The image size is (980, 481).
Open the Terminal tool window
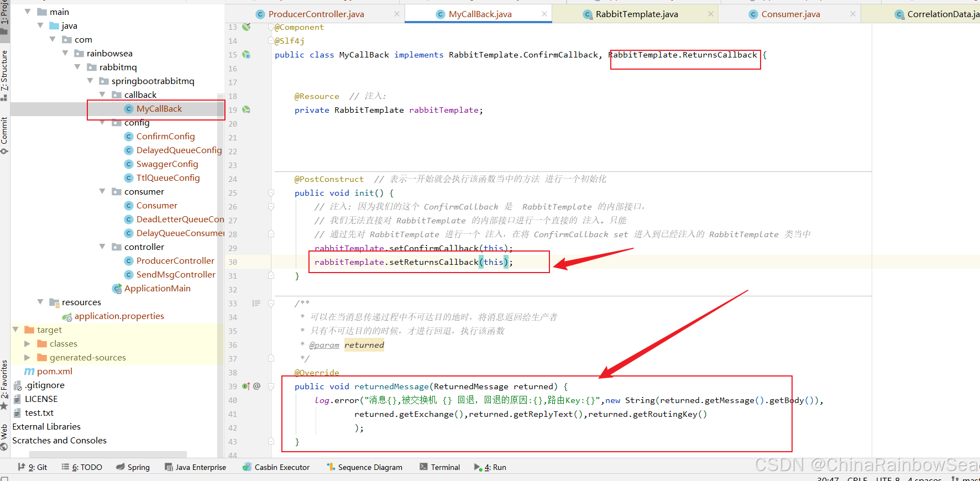click(439, 467)
